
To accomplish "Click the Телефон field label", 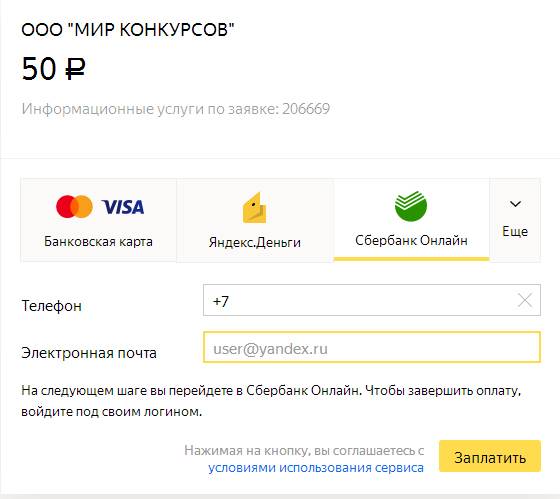I will 52,306.
